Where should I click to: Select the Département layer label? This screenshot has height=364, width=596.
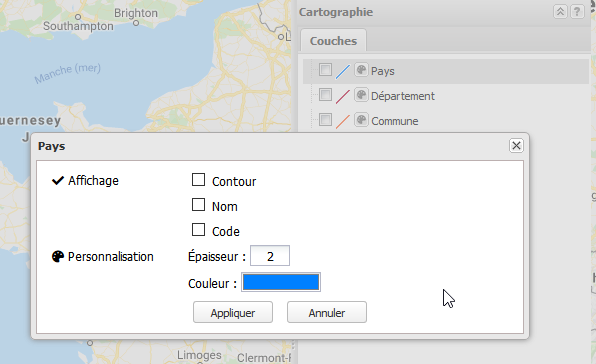[403, 96]
